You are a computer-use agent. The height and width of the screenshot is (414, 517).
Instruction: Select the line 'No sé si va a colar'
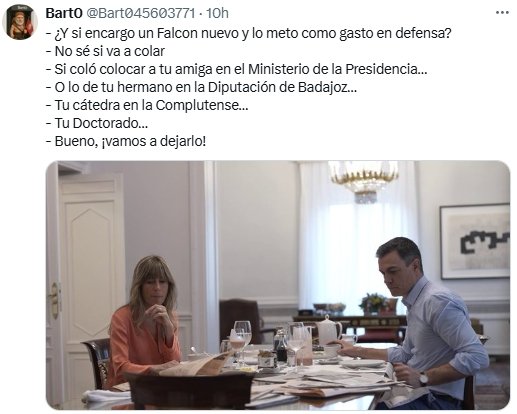coord(105,51)
